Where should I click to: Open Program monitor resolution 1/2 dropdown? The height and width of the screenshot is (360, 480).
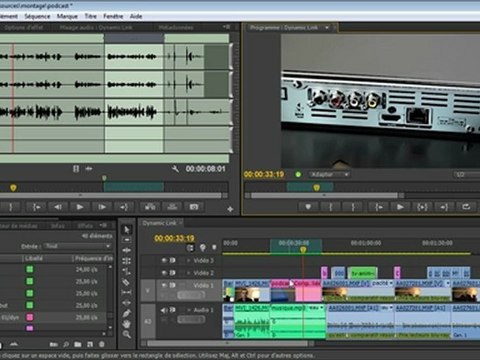(x=467, y=174)
